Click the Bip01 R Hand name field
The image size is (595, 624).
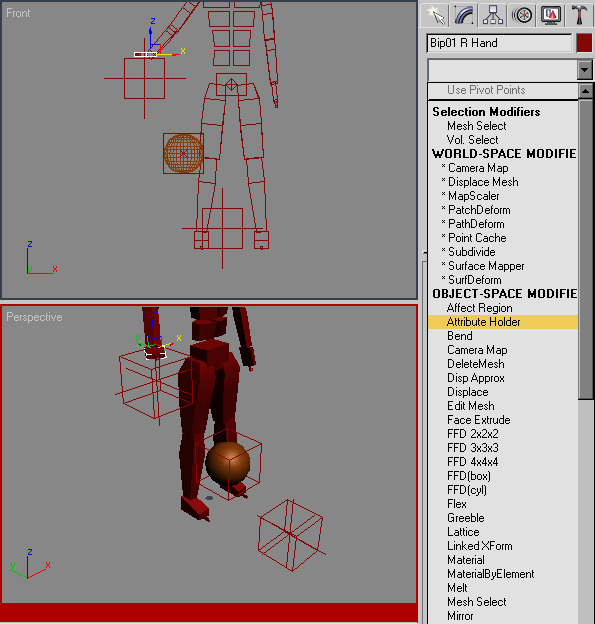coord(499,43)
